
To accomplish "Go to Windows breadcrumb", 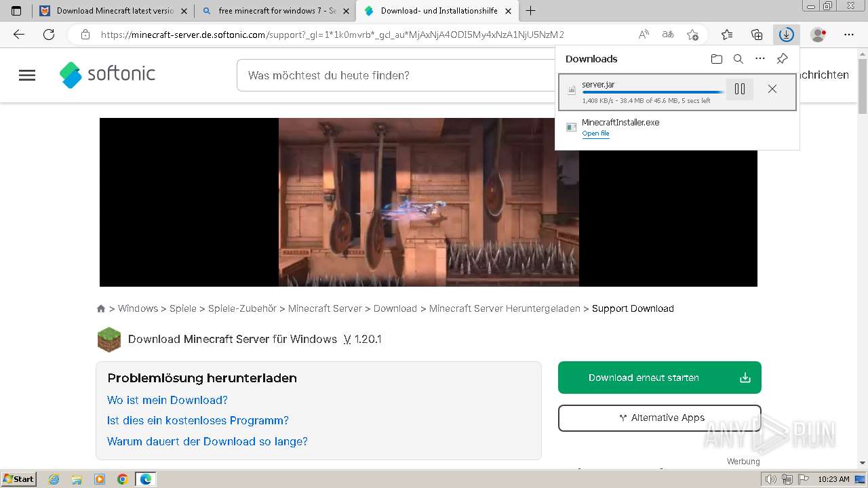I will (x=138, y=308).
